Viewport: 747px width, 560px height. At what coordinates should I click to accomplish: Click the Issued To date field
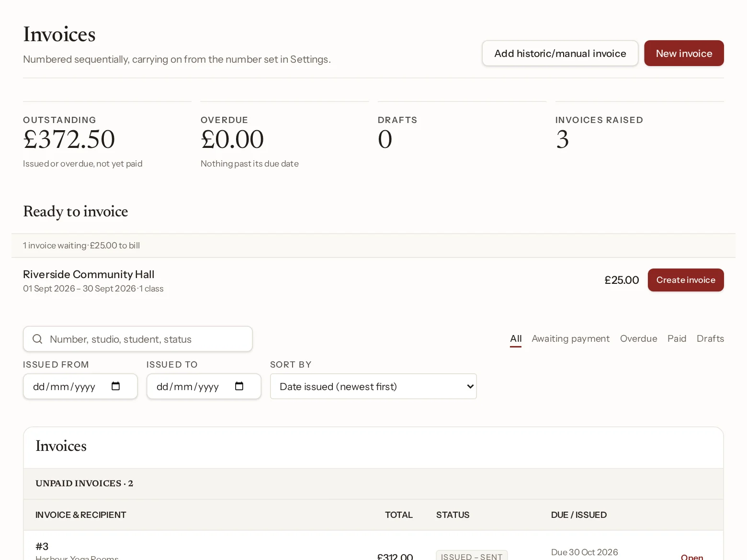pyautogui.click(x=204, y=386)
